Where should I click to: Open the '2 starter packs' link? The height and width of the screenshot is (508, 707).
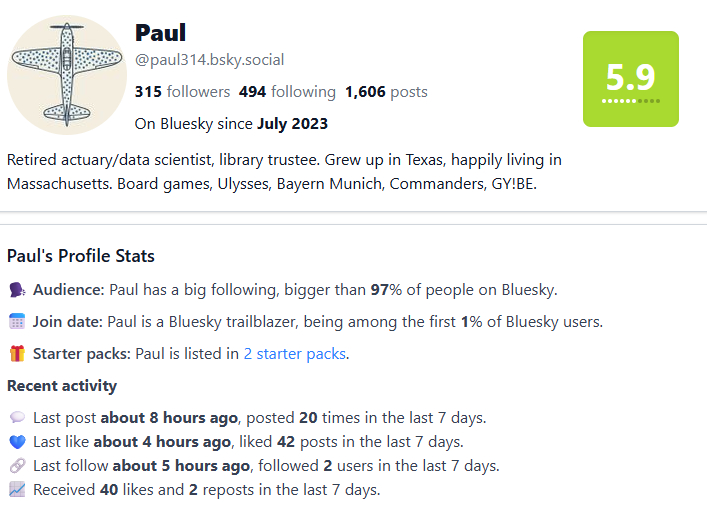(x=295, y=353)
